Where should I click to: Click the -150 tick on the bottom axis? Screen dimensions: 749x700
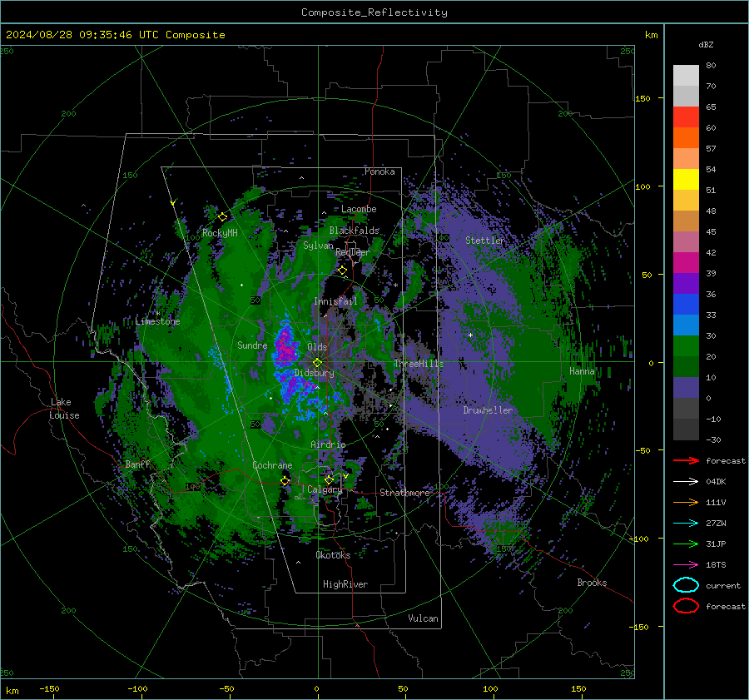pyautogui.click(x=49, y=688)
